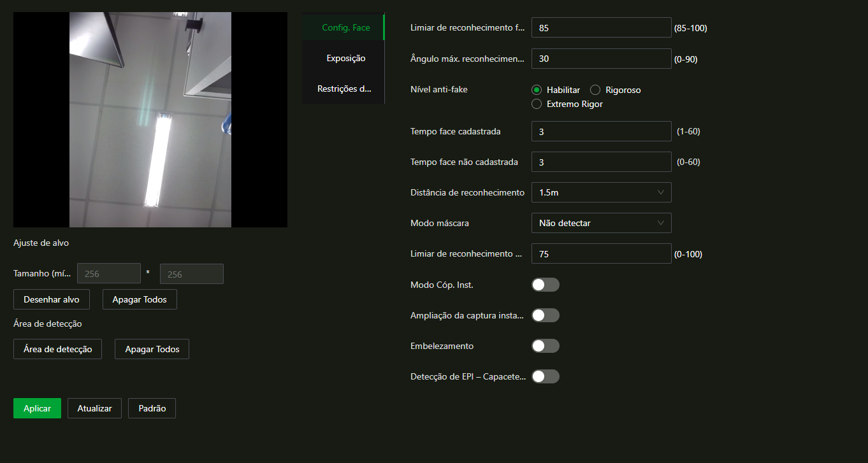Open the Config. Face tab

pos(344,27)
